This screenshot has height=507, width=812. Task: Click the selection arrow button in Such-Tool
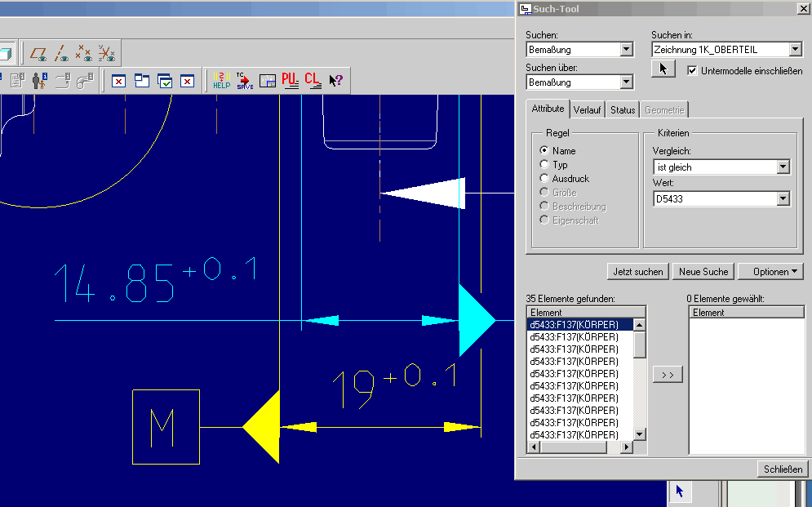(x=663, y=69)
